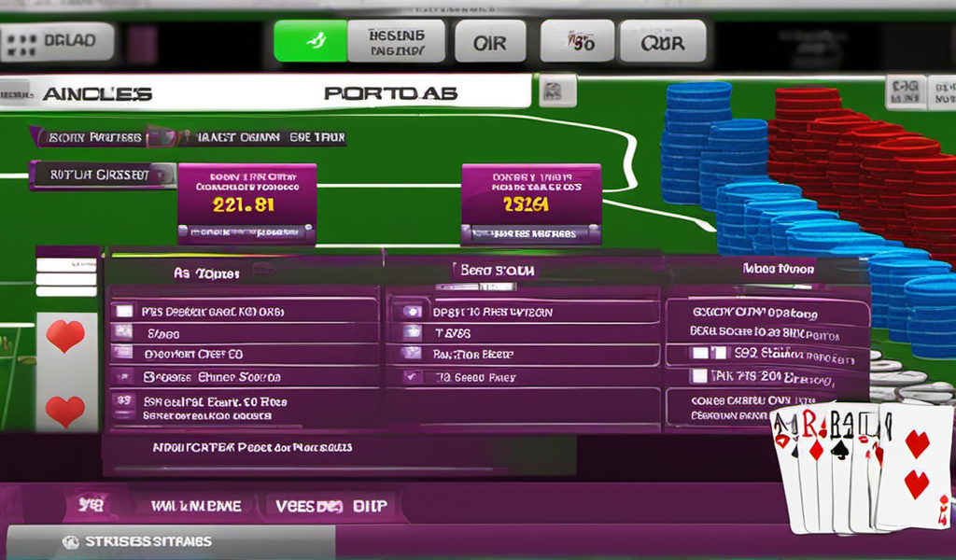956x560 pixels.
Task: Click the bottom red heart on the card
Action: [x=65, y=410]
